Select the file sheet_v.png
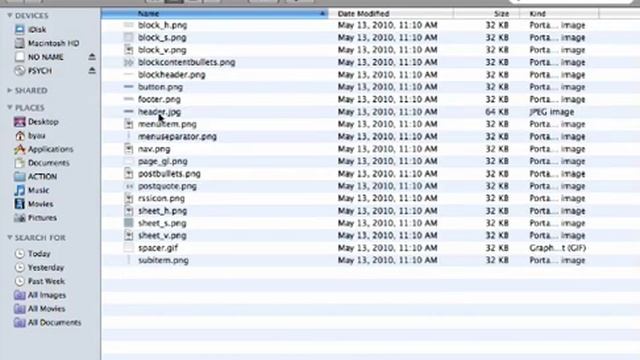The width and height of the screenshot is (640, 360). tap(162, 236)
